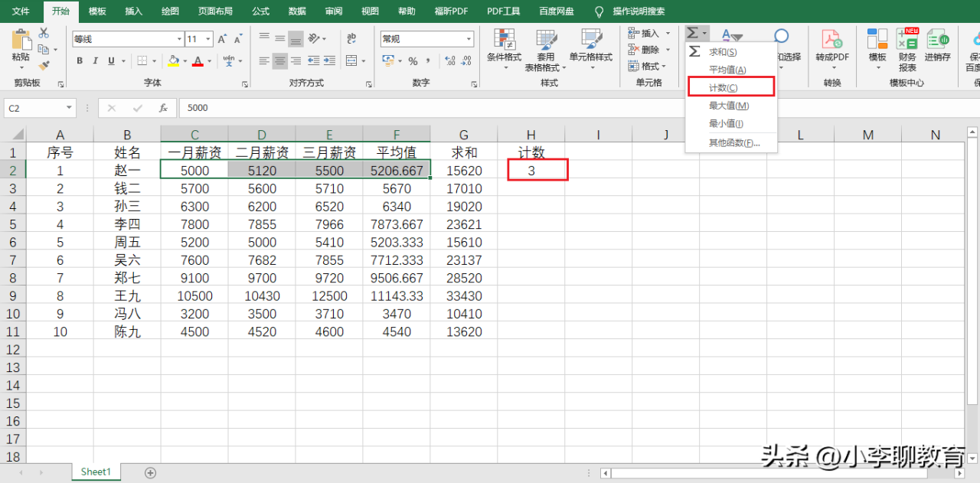Open the 常规 number format dropdown
Screen dimensions: 980x483
coord(469,39)
